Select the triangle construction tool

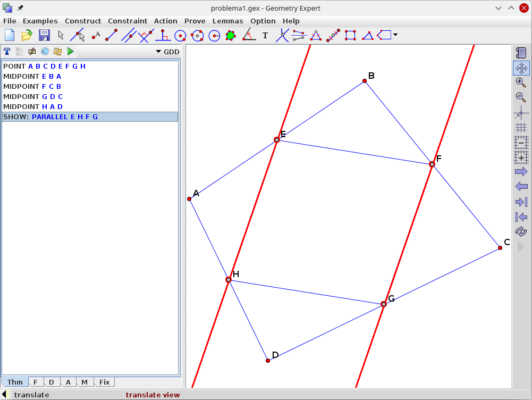367,35
